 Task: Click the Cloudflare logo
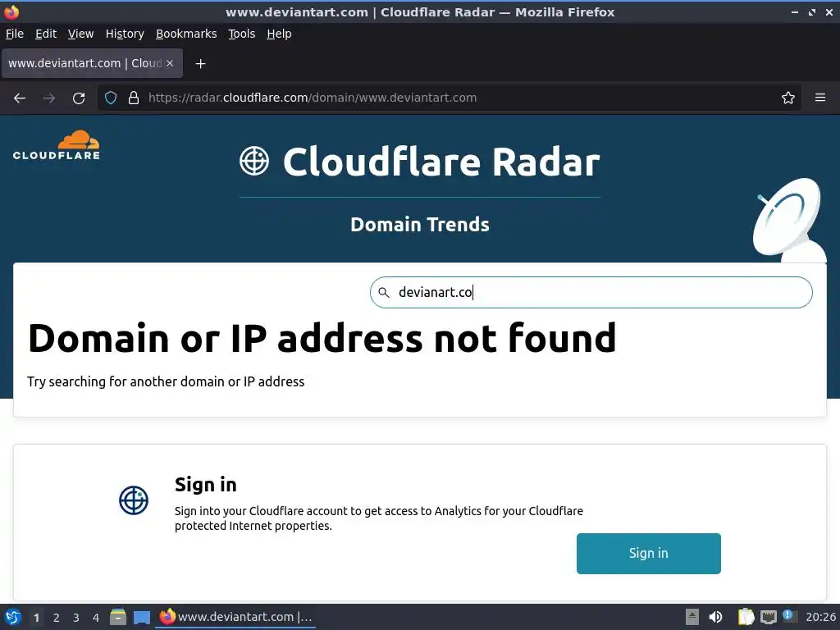click(57, 145)
